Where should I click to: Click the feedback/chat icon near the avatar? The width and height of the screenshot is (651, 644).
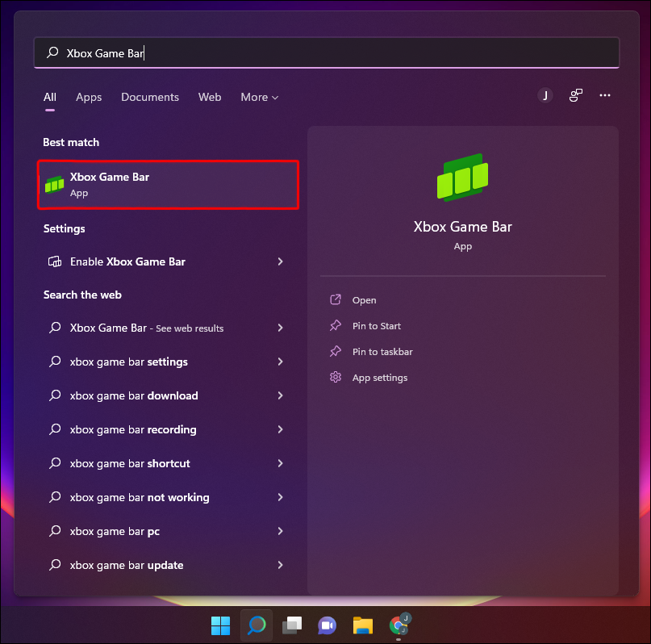tap(575, 95)
